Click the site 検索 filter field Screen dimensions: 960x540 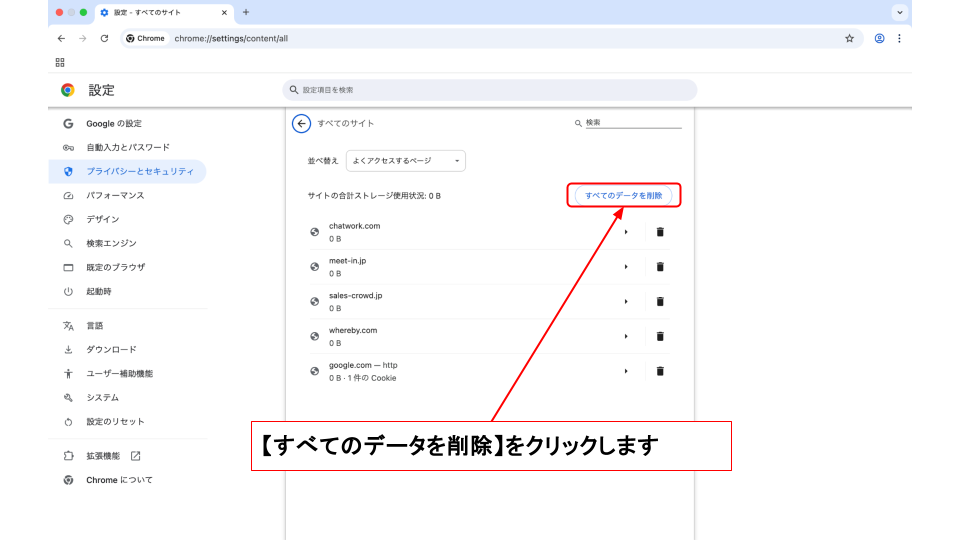point(632,123)
